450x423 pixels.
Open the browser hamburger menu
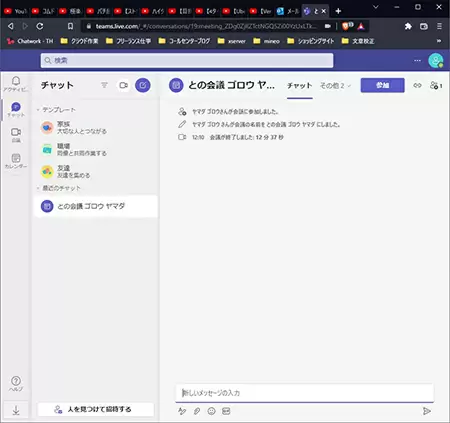pos(439,26)
